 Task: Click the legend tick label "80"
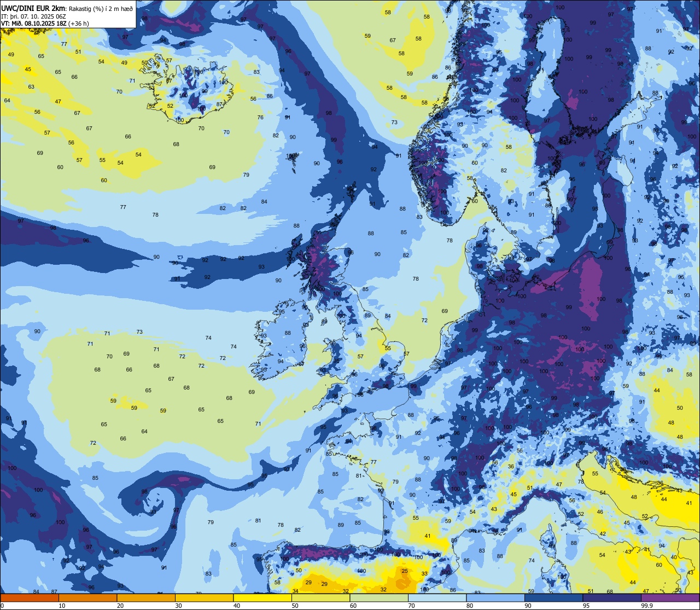pos(470,606)
